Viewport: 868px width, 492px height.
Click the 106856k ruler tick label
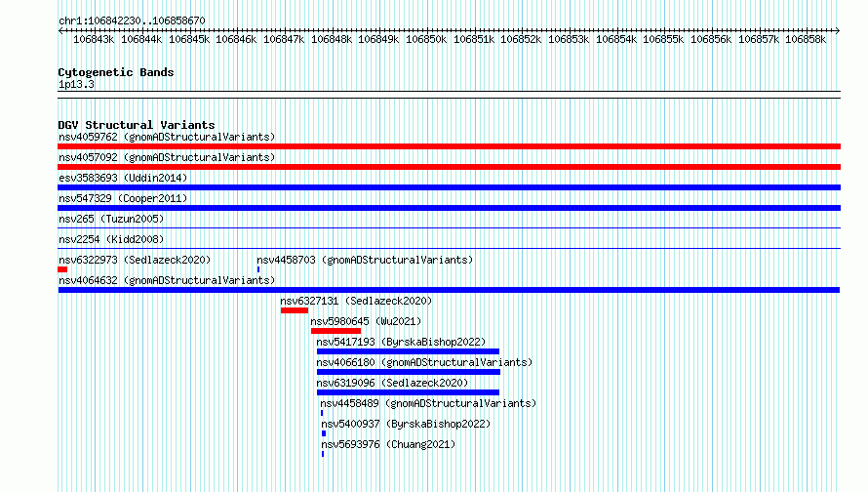[711, 39]
